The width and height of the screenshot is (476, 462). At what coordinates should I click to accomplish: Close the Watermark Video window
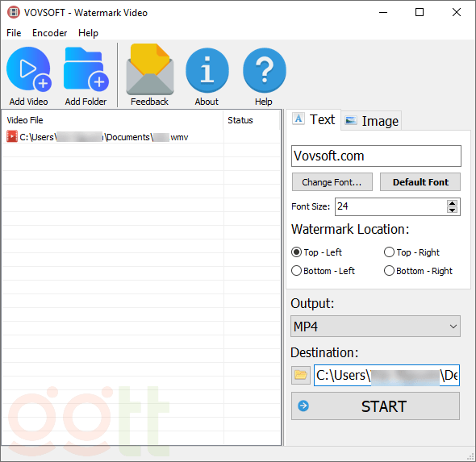click(457, 12)
